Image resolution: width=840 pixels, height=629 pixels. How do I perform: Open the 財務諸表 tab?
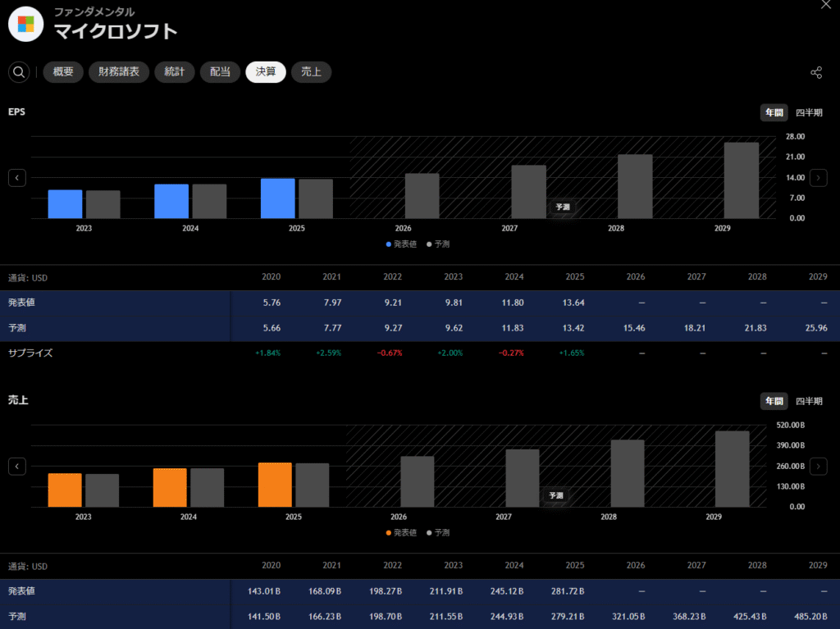click(119, 72)
